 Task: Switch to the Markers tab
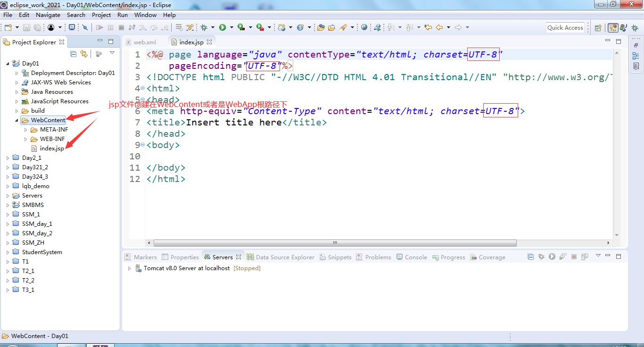point(140,257)
